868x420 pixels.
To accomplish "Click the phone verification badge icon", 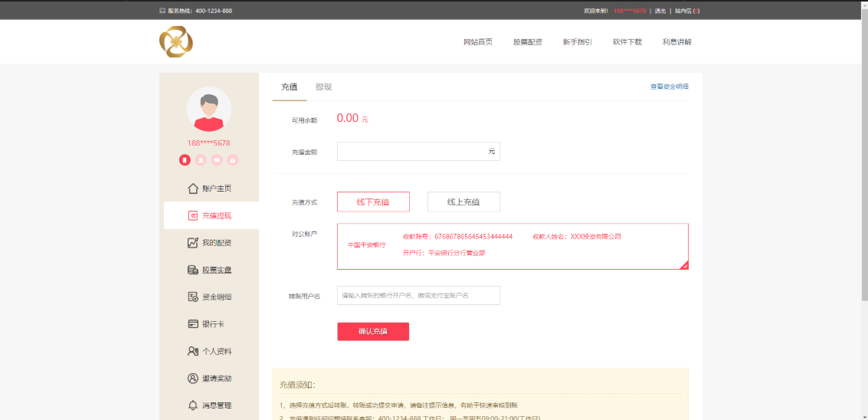I will point(185,160).
